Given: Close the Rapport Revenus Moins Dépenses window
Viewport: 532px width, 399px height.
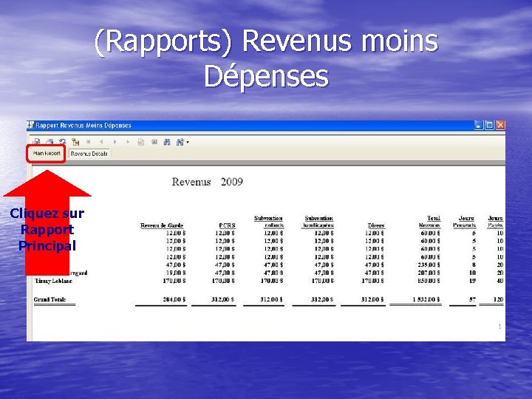Looking at the screenshot, I should pos(500,125).
